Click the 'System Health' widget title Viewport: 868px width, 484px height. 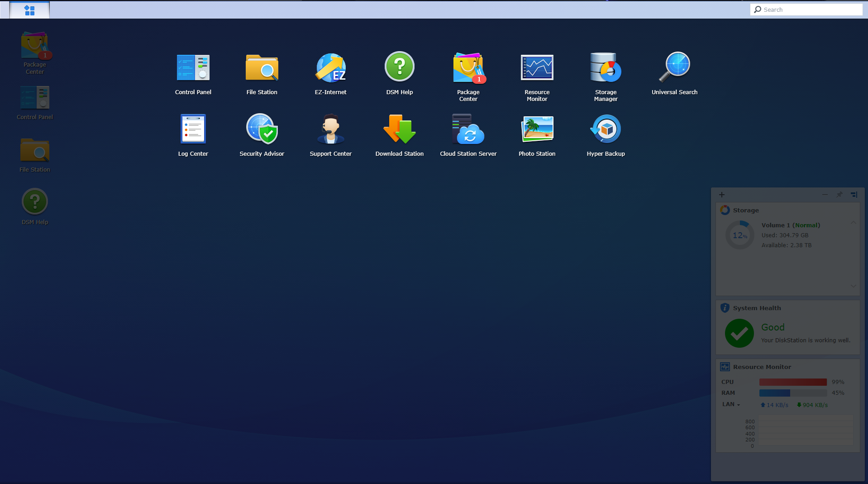coord(757,308)
